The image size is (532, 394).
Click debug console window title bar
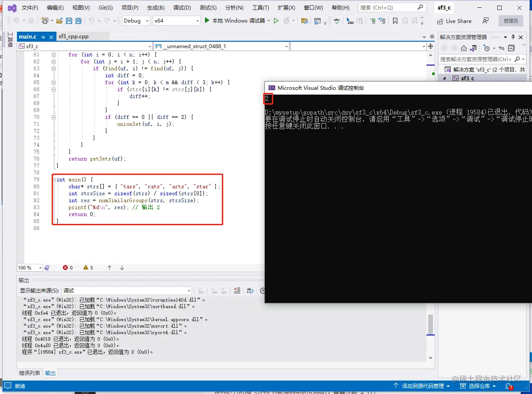pyautogui.click(x=398, y=88)
